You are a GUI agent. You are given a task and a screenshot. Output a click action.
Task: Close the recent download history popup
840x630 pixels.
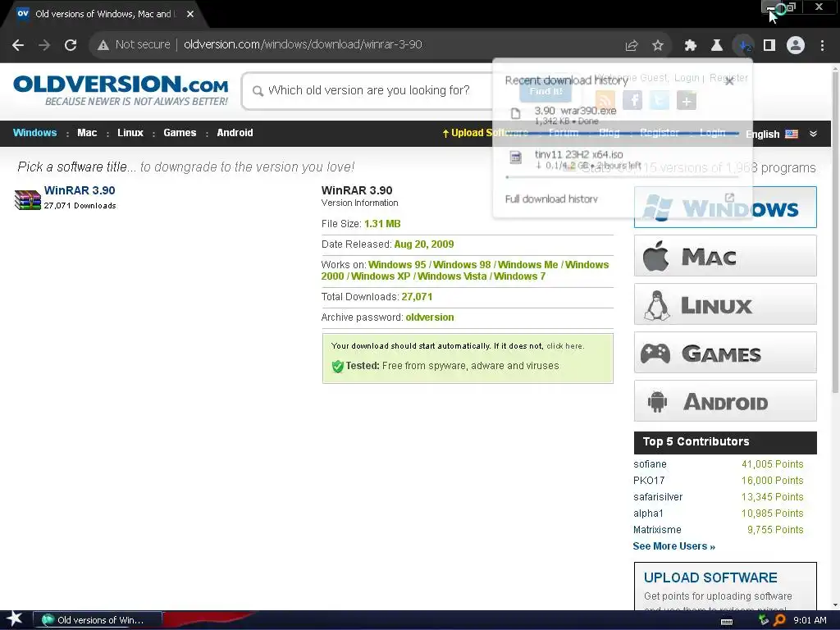point(729,81)
